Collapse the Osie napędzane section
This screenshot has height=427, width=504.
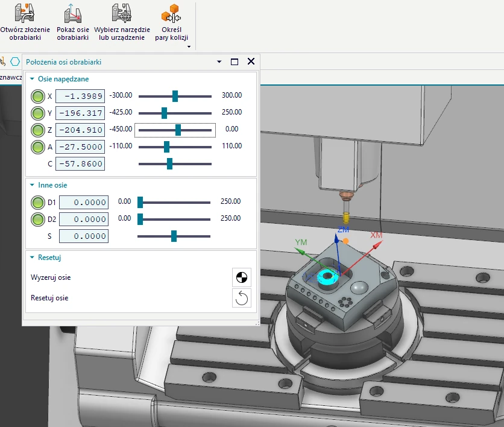(32, 78)
